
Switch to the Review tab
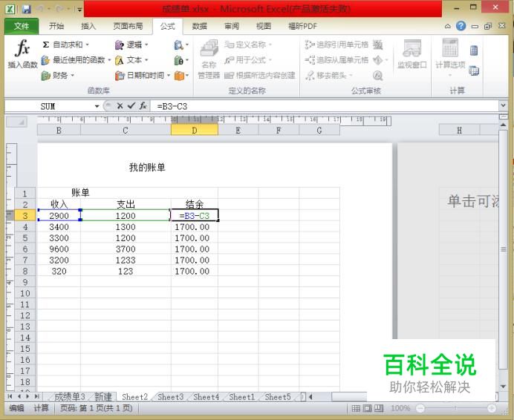pyautogui.click(x=232, y=26)
